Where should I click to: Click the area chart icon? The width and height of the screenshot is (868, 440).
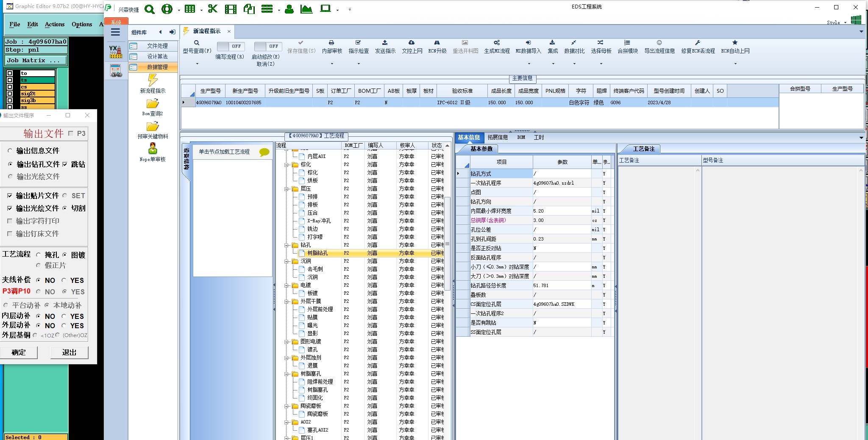[306, 9]
